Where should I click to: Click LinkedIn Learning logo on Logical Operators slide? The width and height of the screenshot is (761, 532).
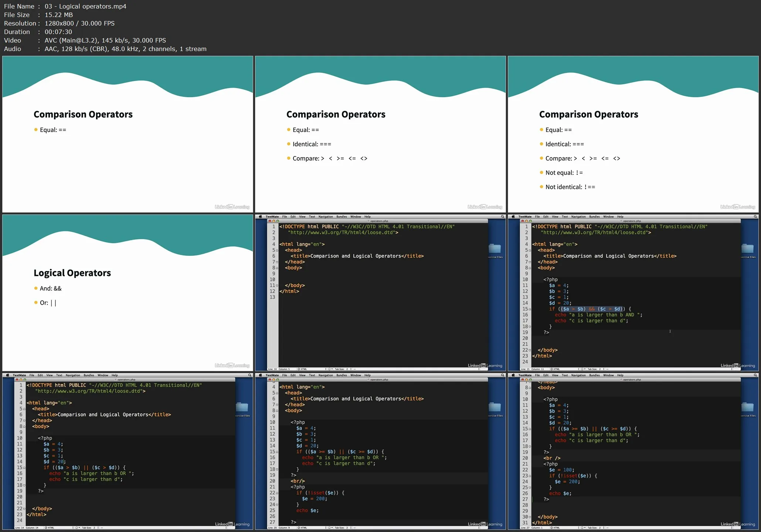[232, 365]
